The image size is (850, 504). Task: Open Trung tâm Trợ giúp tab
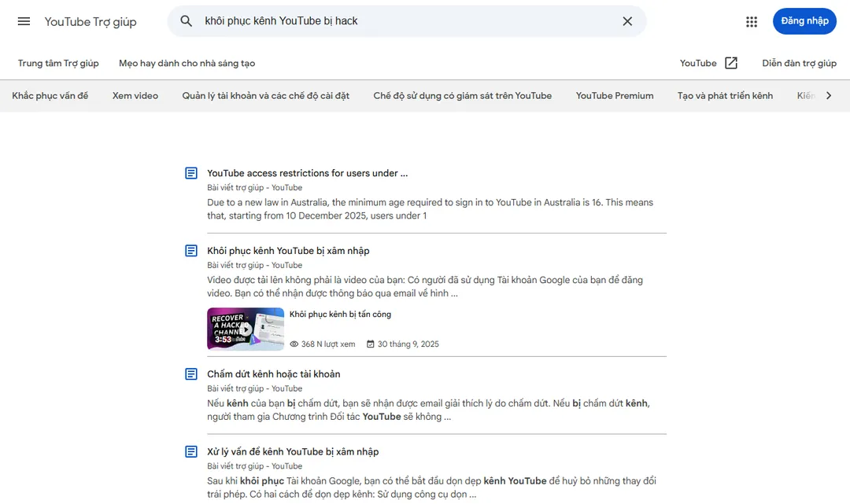[58, 64]
